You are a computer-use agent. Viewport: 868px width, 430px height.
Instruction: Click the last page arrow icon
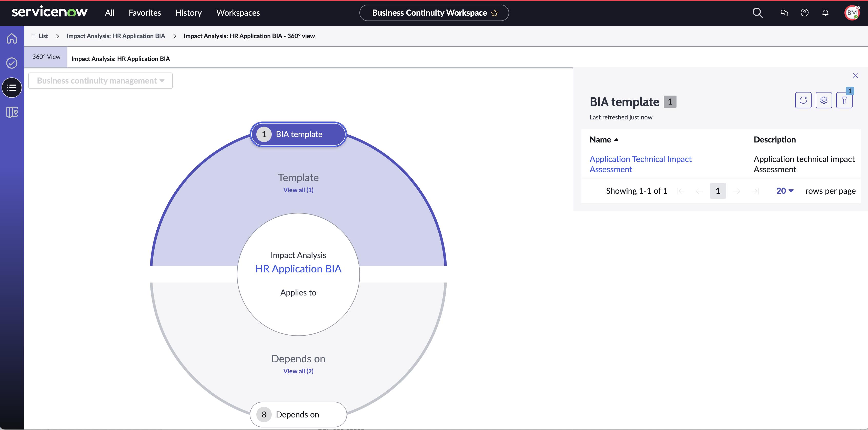[755, 191]
